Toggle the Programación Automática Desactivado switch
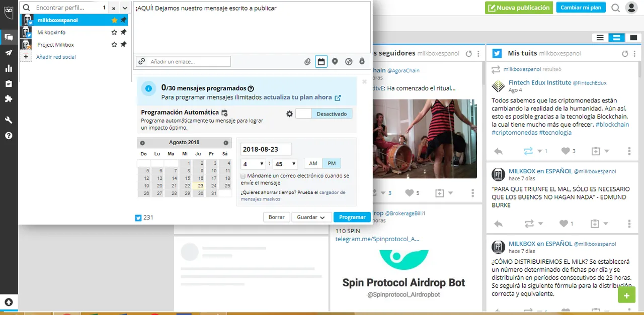 click(324, 114)
